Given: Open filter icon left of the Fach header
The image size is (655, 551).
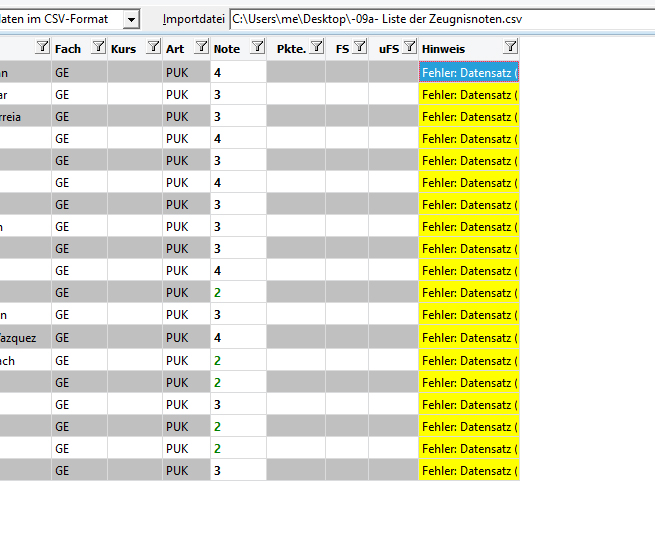Looking at the screenshot, I should (x=42, y=46).
